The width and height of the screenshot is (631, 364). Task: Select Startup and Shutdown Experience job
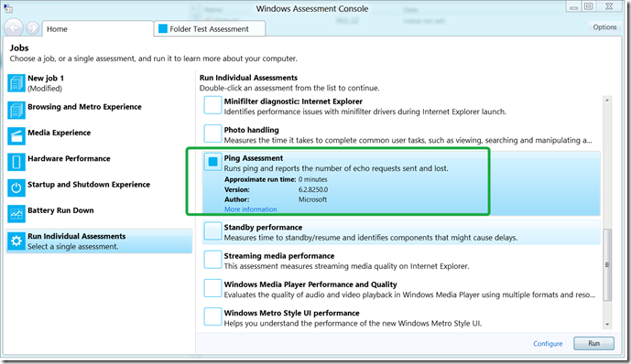tap(100, 187)
